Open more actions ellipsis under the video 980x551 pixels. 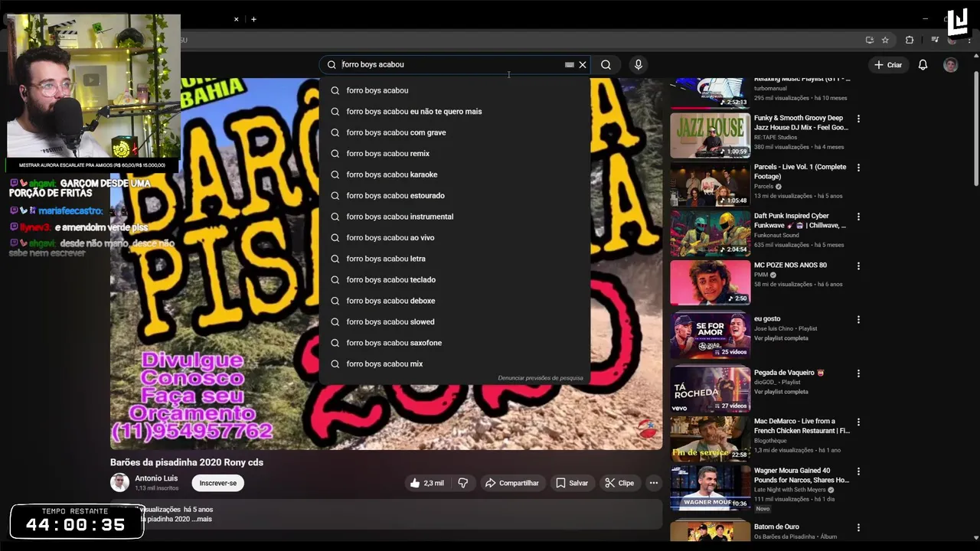pos(653,483)
